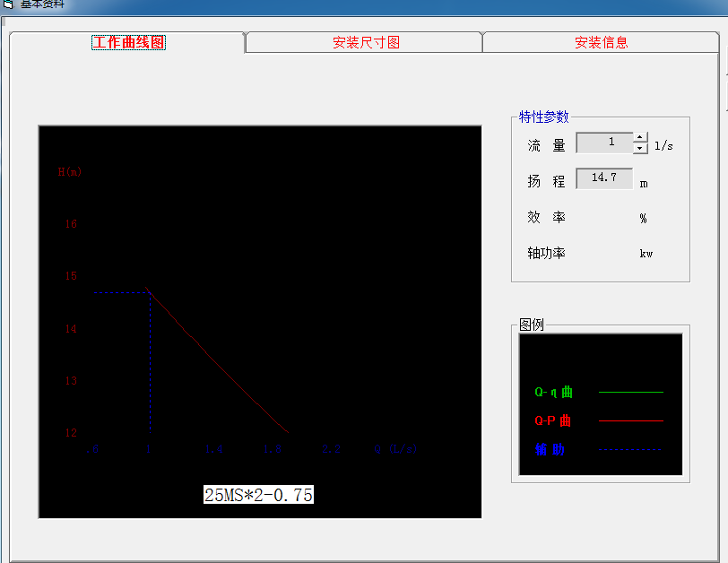
Task: Decrease 流量 with the down spinner arrow
Action: (x=640, y=148)
